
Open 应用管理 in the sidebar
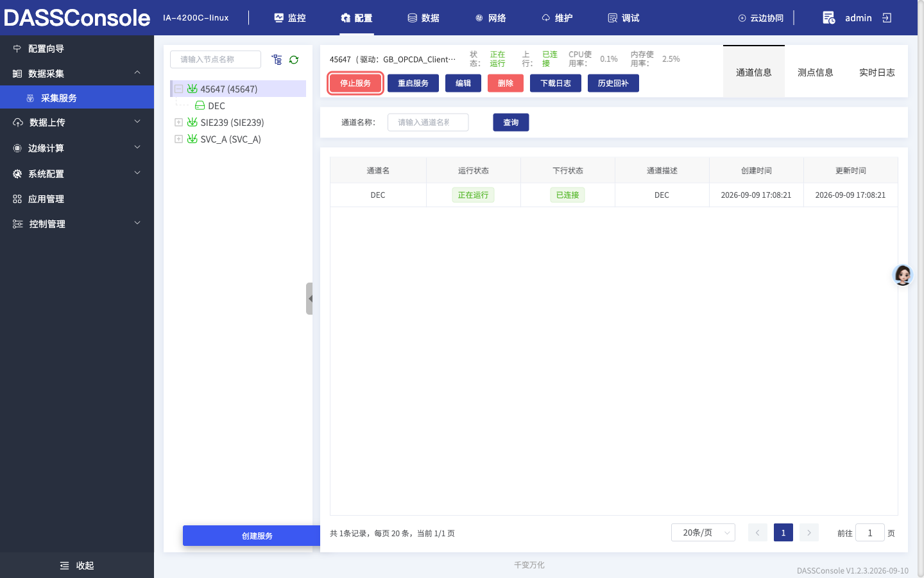(x=77, y=199)
